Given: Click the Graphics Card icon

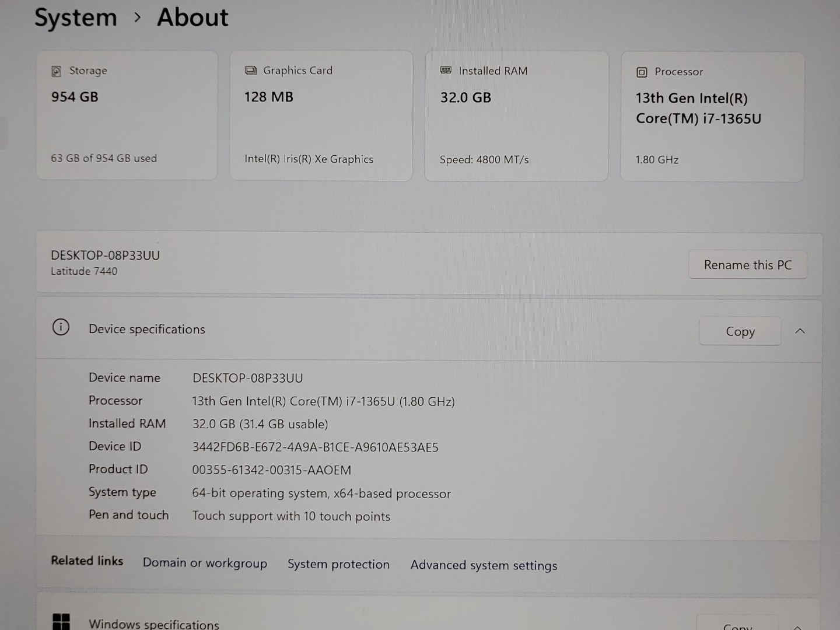Looking at the screenshot, I should coord(251,70).
